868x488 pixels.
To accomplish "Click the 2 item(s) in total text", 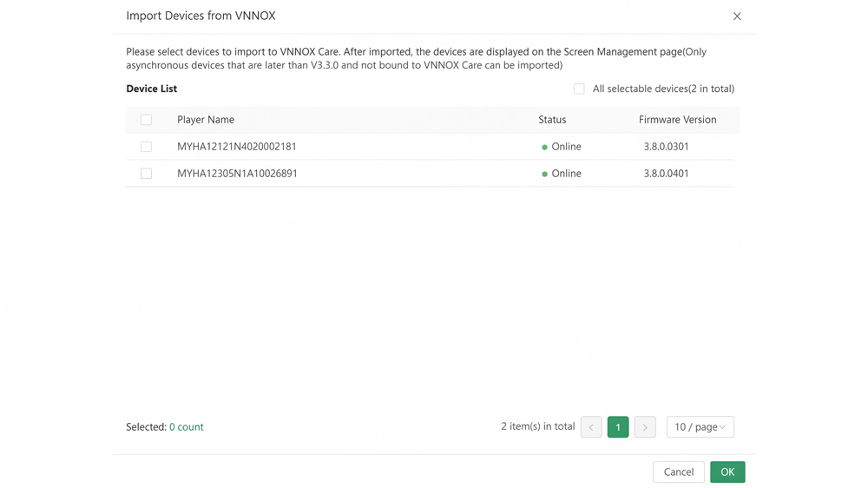I will (538, 426).
